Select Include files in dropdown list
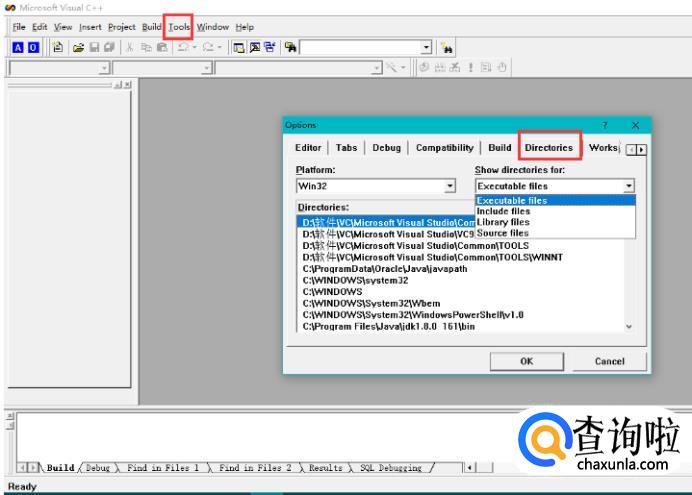The height and width of the screenshot is (495, 692). point(555,211)
